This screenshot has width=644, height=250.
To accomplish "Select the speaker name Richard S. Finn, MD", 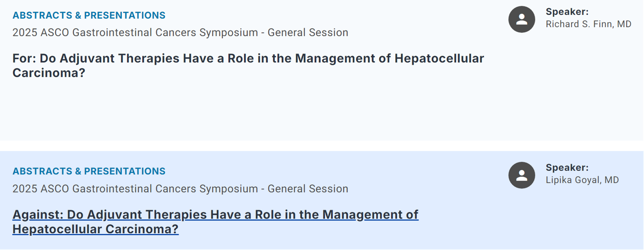I will click(x=588, y=24).
